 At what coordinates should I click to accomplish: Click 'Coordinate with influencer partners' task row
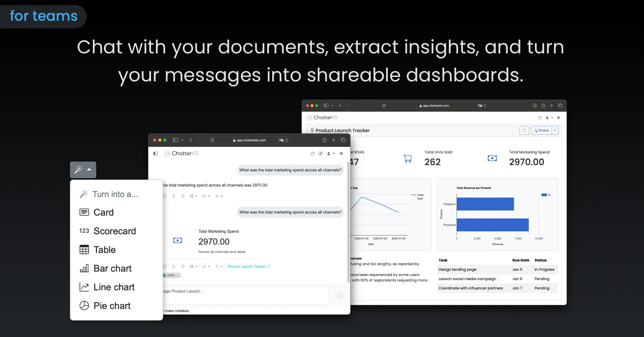(497, 288)
